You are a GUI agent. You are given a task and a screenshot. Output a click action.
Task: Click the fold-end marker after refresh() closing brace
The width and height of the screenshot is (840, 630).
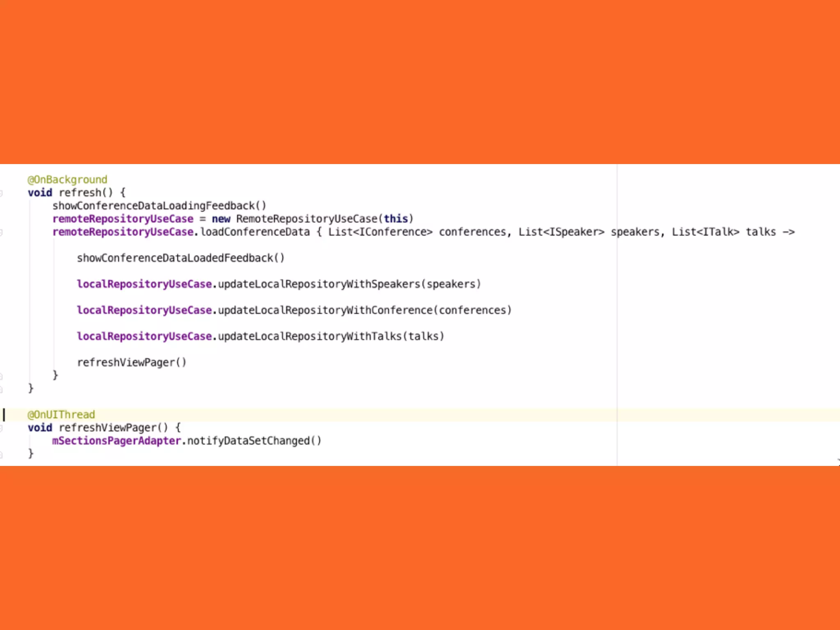point(1,388)
